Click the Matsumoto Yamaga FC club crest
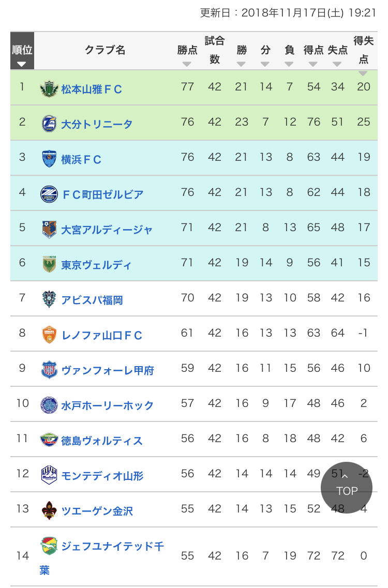This screenshot has width=388, height=588. (49, 89)
